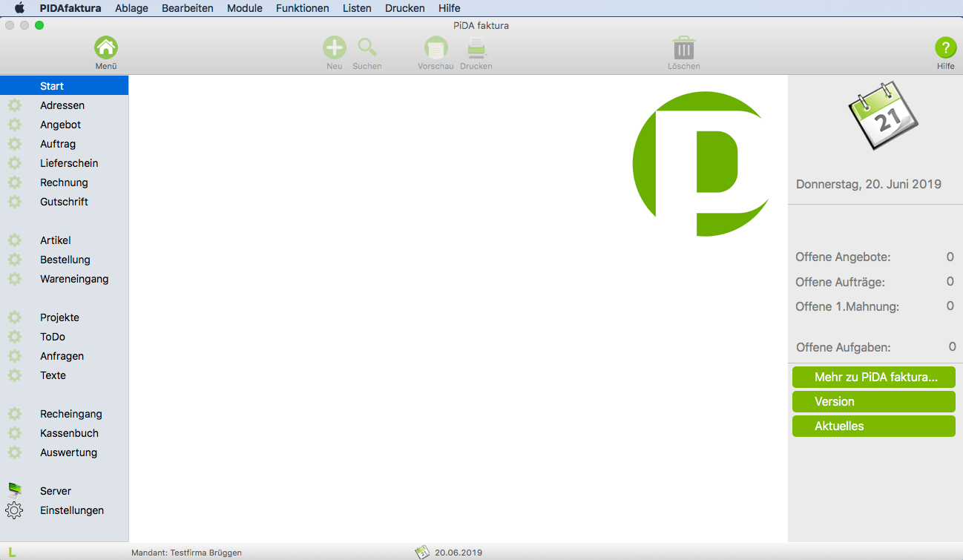
Task: Click the gear icon beside Projekte
Action: (14, 317)
